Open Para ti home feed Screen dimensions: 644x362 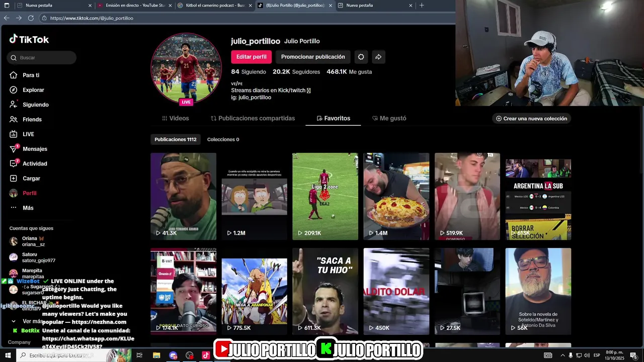pyautogui.click(x=31, y=75)
